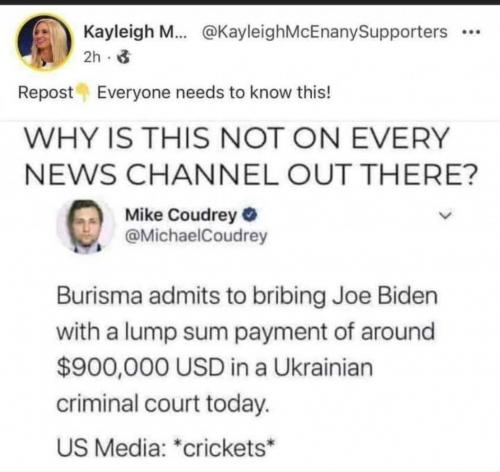Expand the tweet chevron dropdown arrow
The image size is (500, 472).
point(445,215)
